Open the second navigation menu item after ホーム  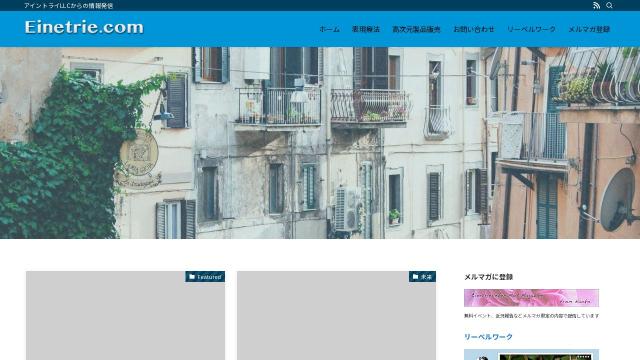366,29
